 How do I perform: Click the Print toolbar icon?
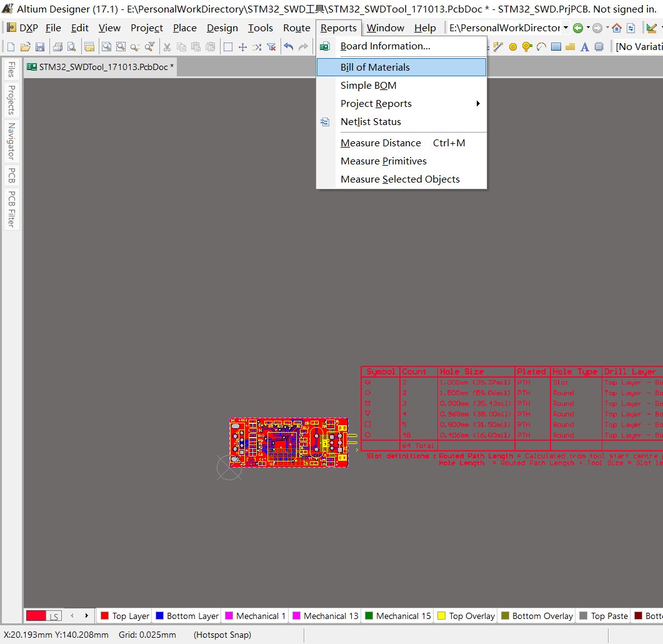point(58,47)
